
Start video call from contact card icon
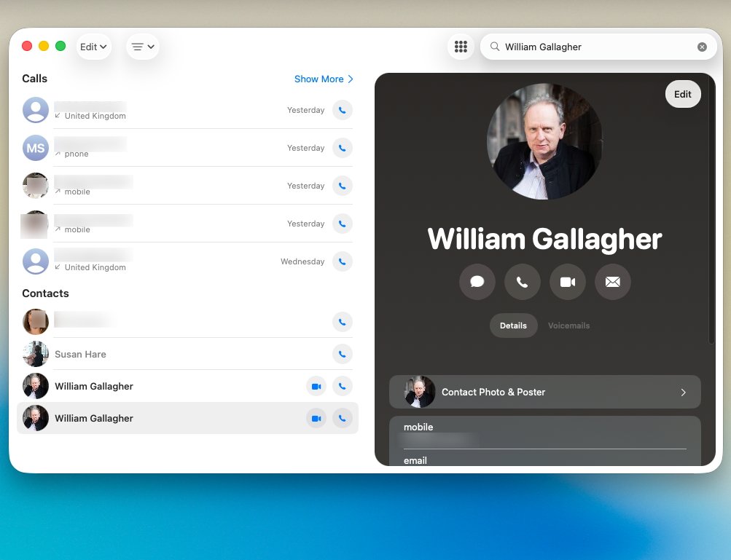[568, 282]
